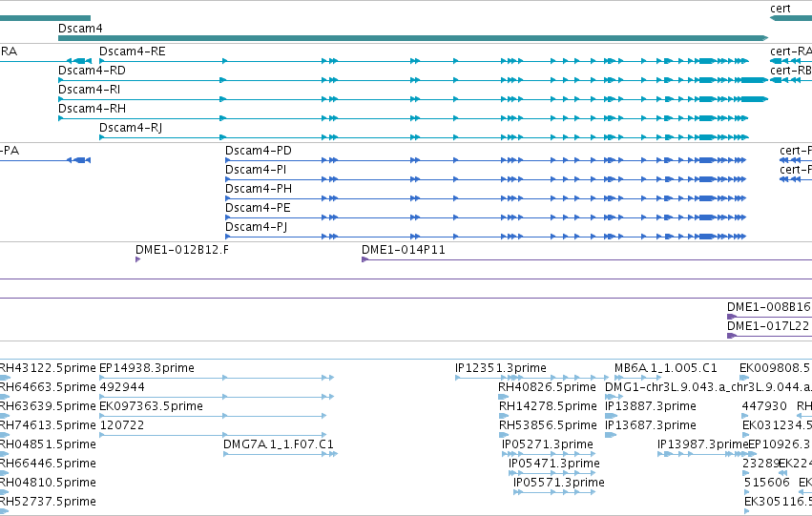Select the RH14278.5prime EST label
Viewport: 812px width, 516px height.
(548, 406)
